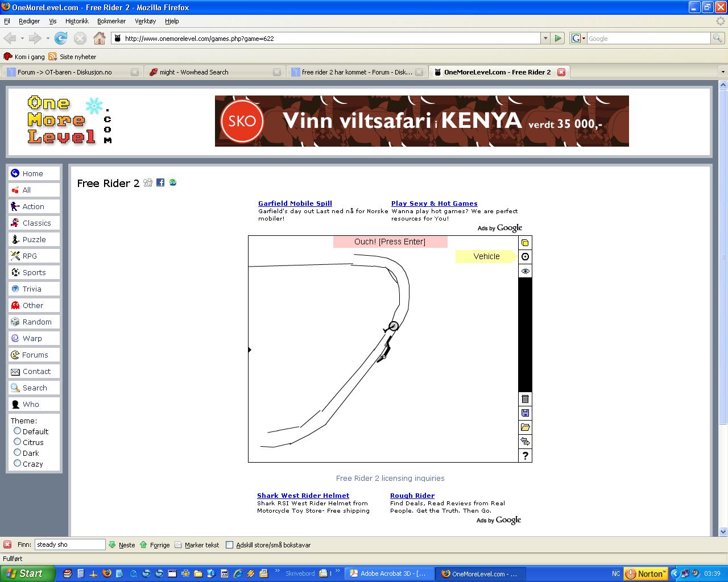Click the Digg share icon beside title
This screenshot has height=582, width=728.
148,182
